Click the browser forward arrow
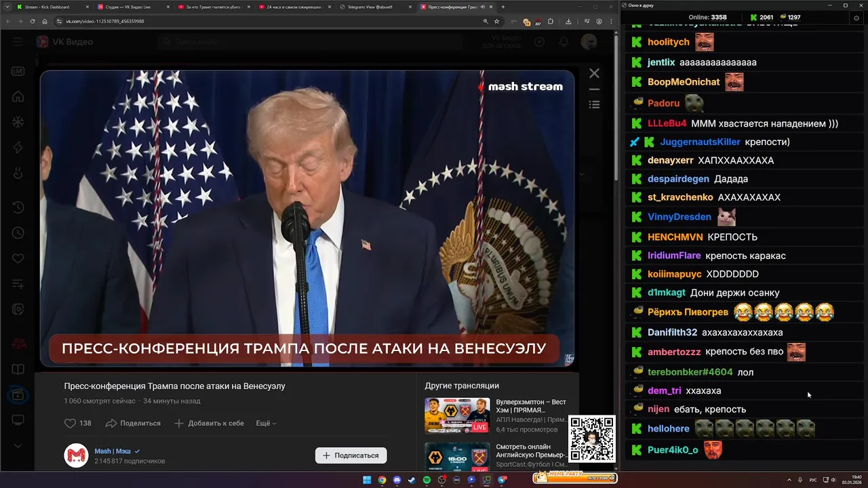The width and height of the screenshot is (868, 488). click(20, 21)
